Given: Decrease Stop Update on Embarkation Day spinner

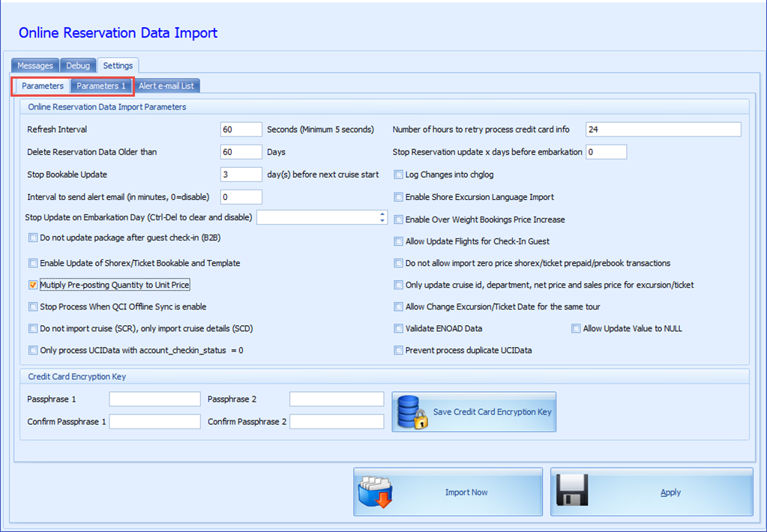Looking at the screenshot, I should pyautogui.click(x=382, y=221).
